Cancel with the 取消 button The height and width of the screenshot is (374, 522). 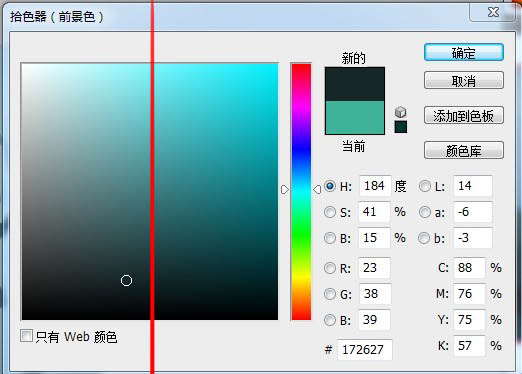[464, 80]
